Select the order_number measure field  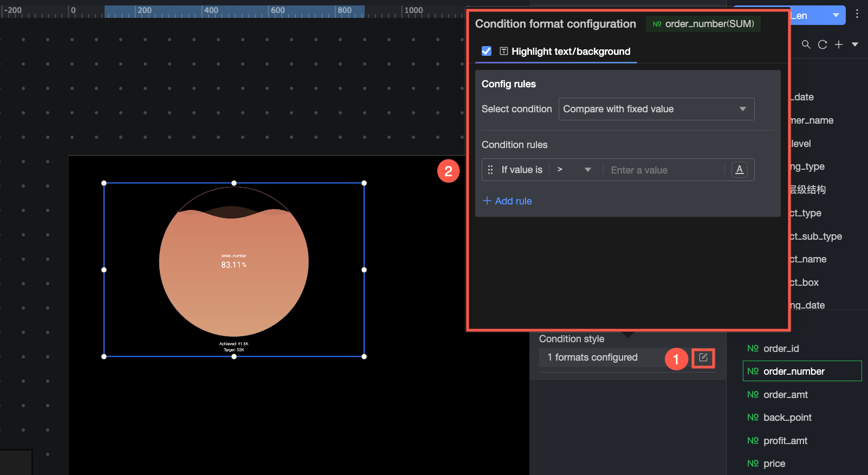coord(802,371)
